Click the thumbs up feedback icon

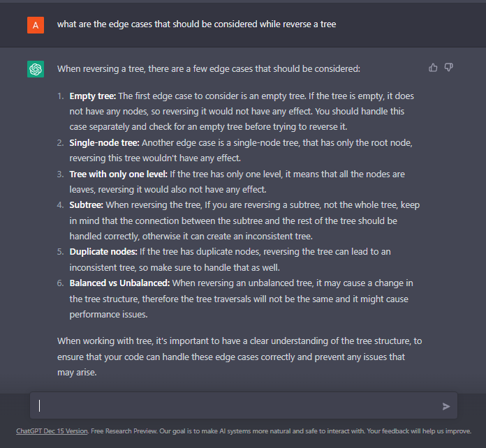[x=433, y=68]
